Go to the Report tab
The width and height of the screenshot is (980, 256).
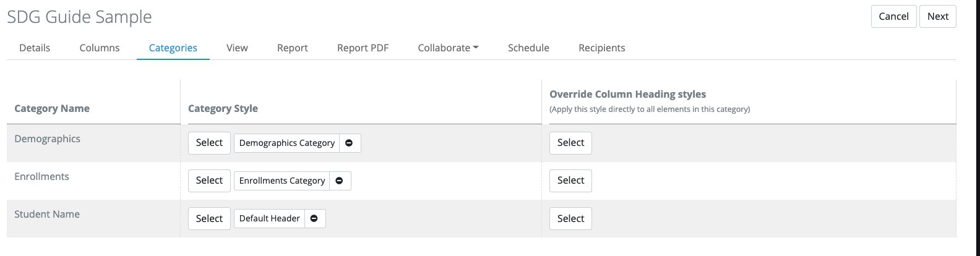(293, 48)
